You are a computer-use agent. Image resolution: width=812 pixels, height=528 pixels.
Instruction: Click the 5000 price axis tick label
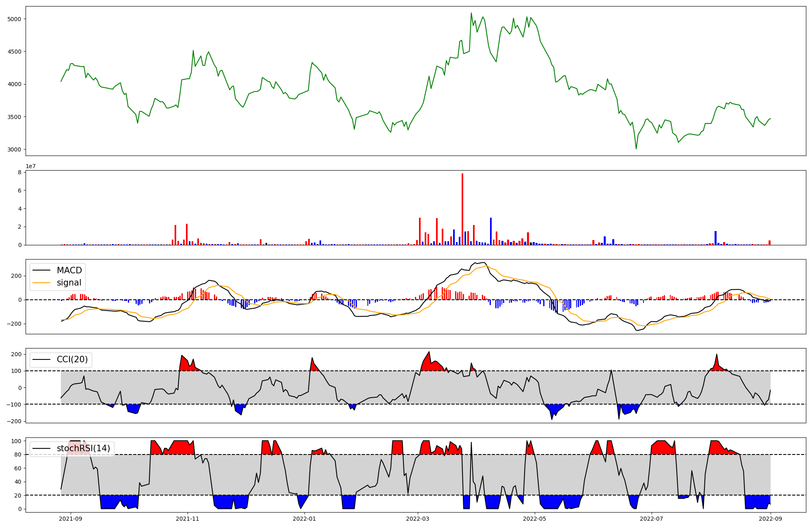pos(15,19)
